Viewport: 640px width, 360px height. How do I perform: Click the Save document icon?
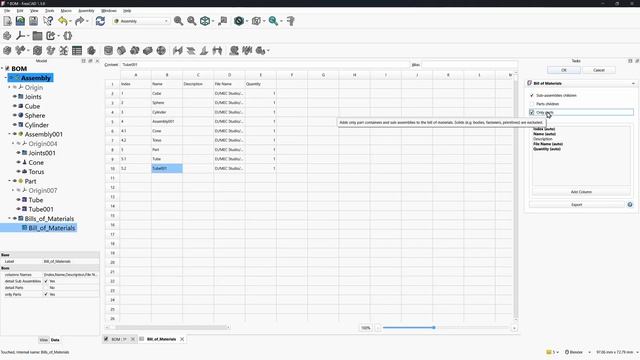(x=33, y=21)
